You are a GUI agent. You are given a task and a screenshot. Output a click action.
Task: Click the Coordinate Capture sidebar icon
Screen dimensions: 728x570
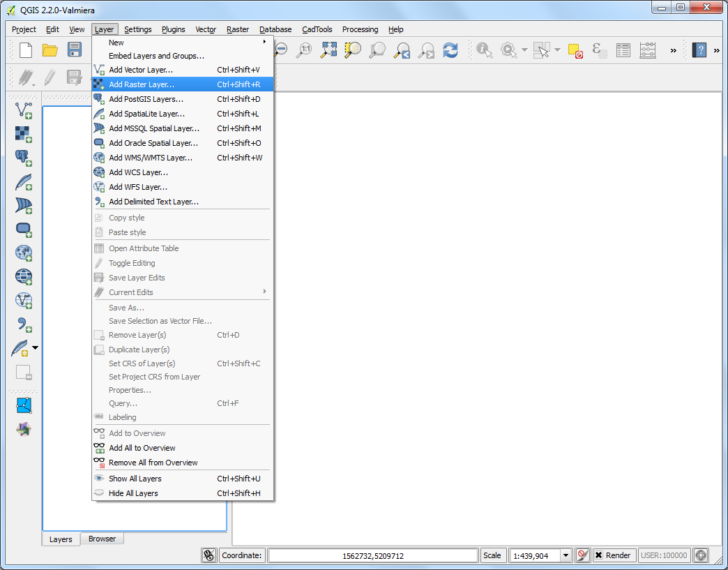[x=24, y=405]
